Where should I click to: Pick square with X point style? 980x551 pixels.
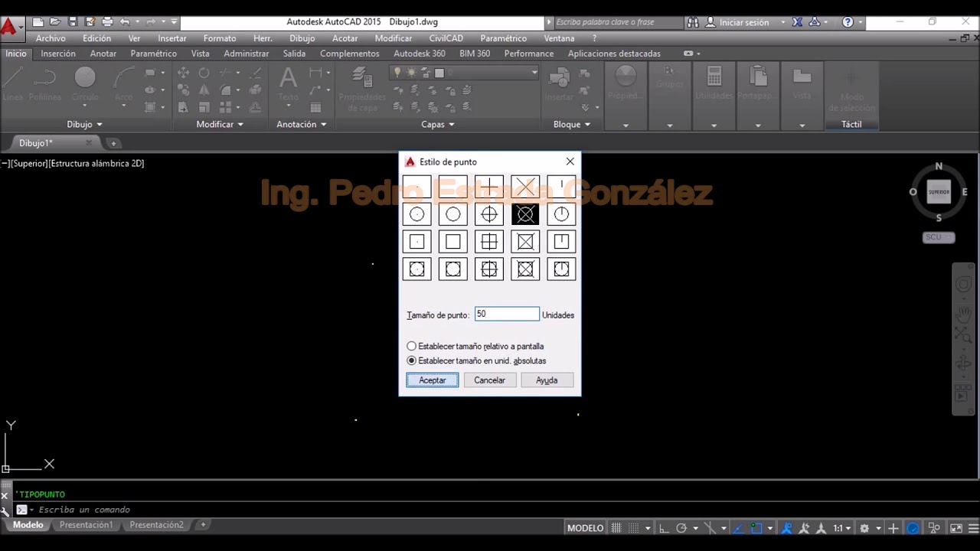point(525,242)
